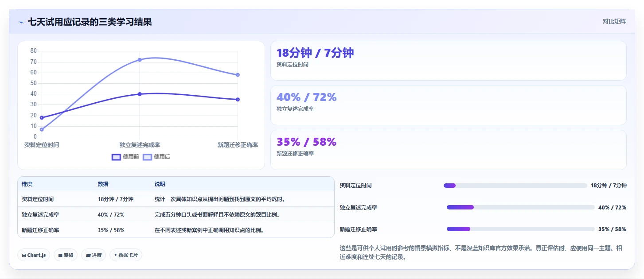Click the 说明 table column header
The image size is (644, 279).
(160, 184)
